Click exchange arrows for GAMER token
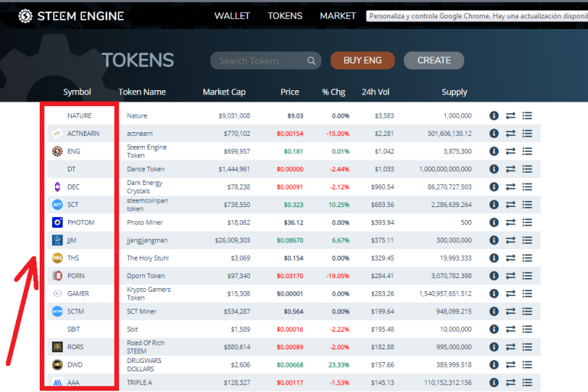Image resolution: width=588 pixels, height=392 pixels. coord(510,293)
